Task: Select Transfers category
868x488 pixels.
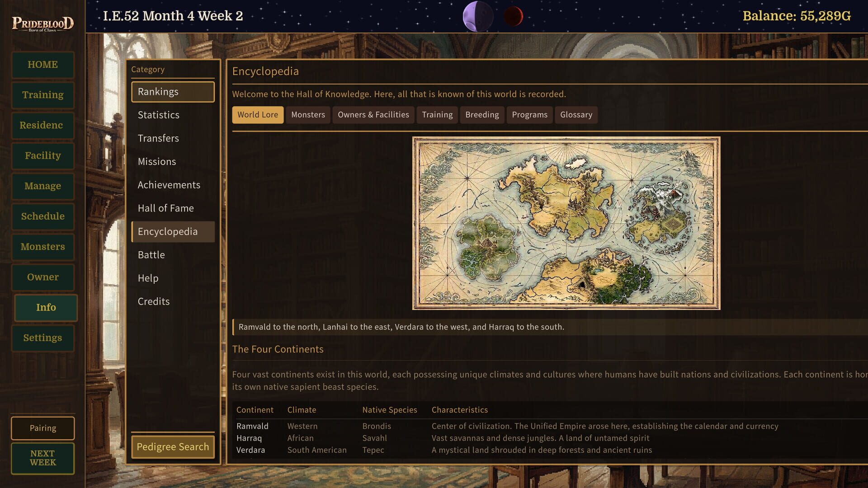Action: click(x=173, y=138)
